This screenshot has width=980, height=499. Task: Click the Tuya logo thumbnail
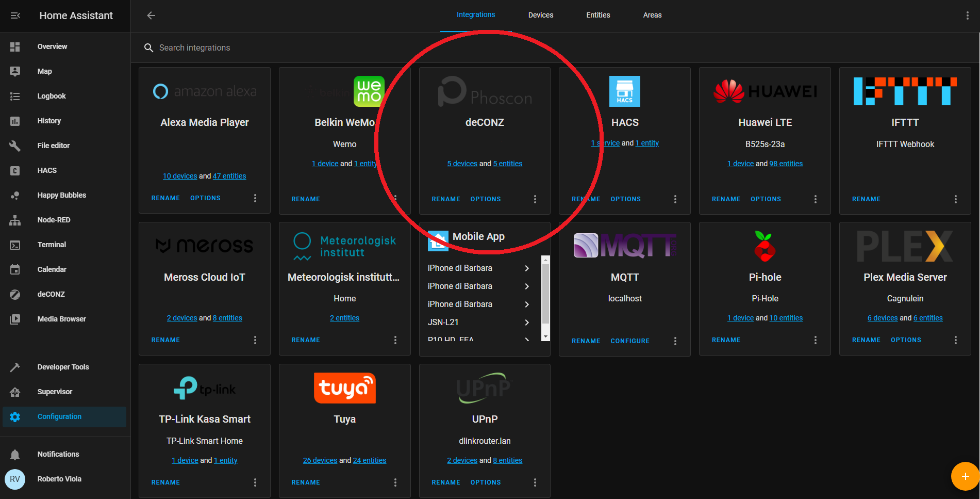click(x=345, y=388)
